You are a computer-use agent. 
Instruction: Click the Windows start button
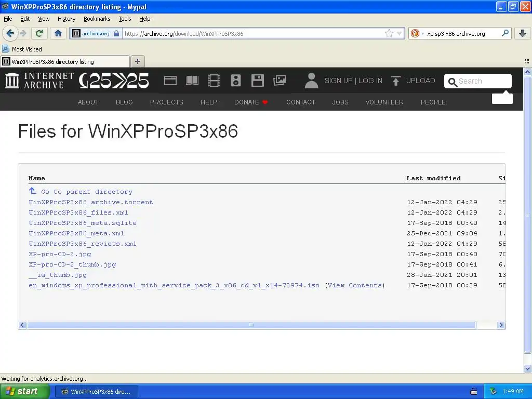point(24,391)
